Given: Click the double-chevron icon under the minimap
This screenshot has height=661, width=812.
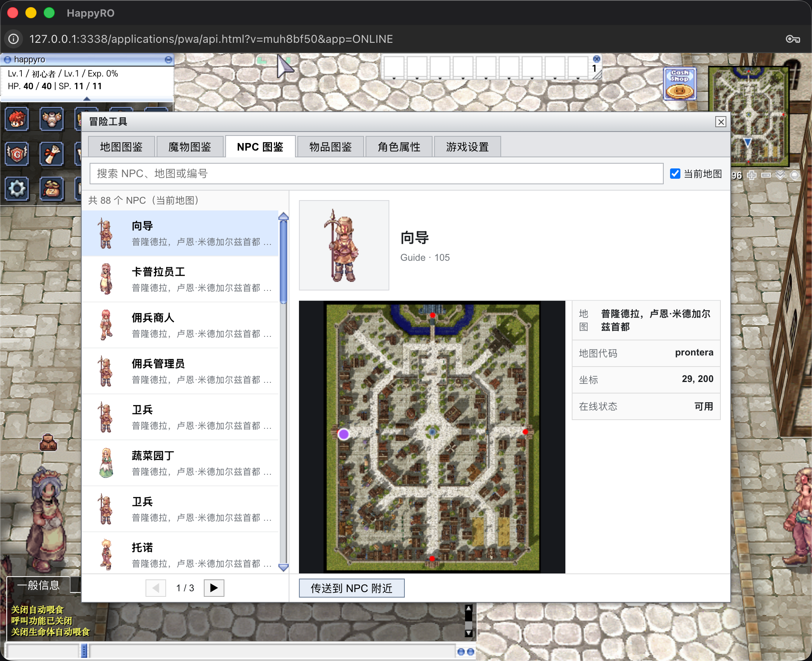Looking at the screenshot, I should [780, 175].
